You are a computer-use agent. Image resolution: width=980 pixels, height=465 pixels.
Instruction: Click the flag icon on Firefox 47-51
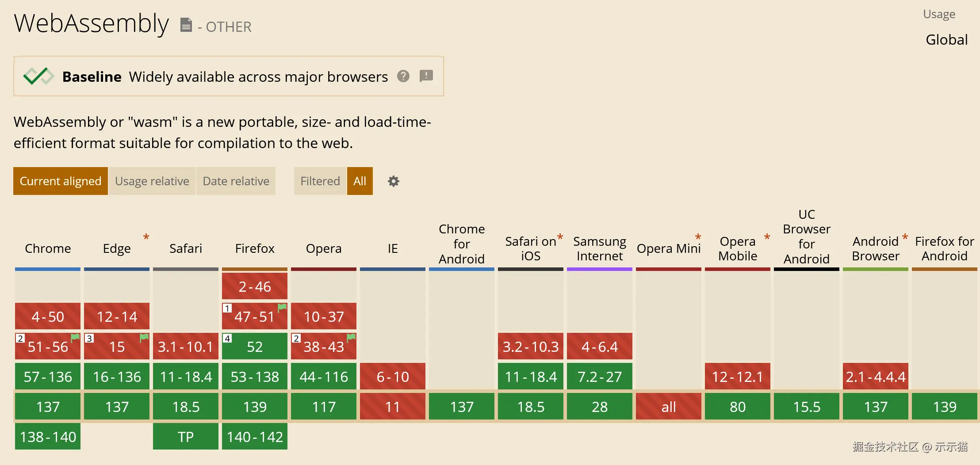(282, 307)
